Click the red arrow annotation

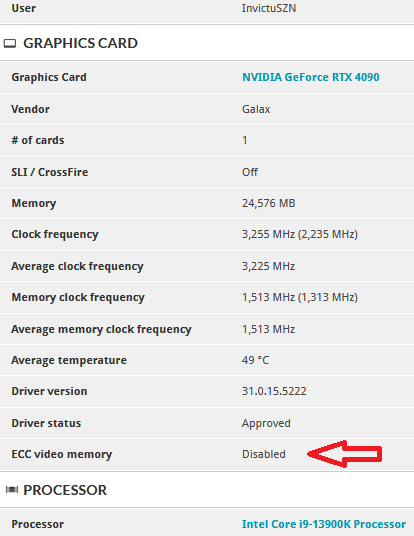[344, 454]
